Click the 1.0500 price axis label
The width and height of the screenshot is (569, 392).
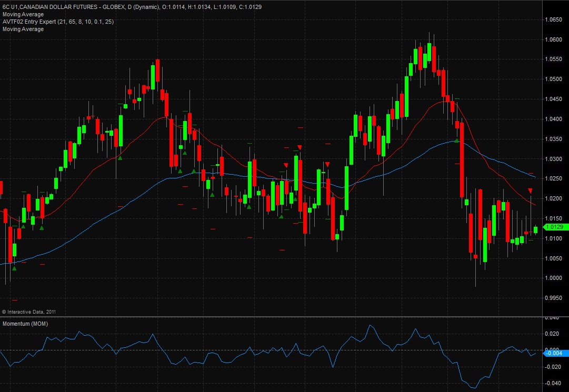[554, 79]
